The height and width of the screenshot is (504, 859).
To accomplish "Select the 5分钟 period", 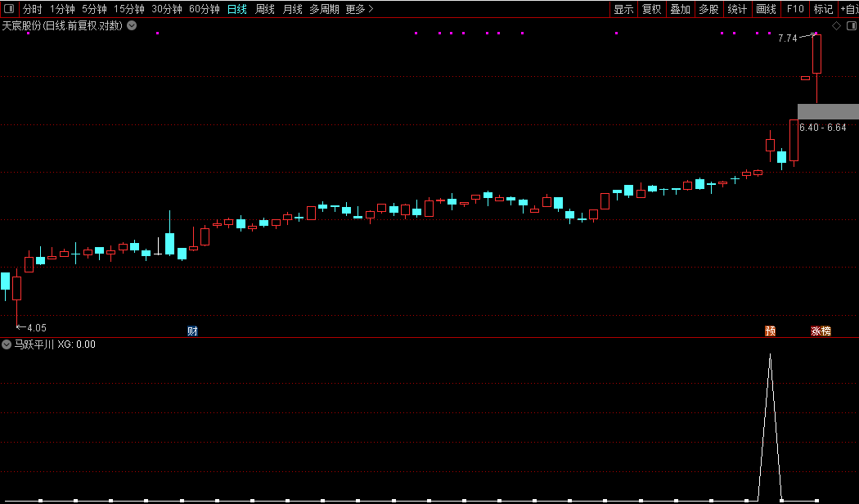I will [94, 9].
